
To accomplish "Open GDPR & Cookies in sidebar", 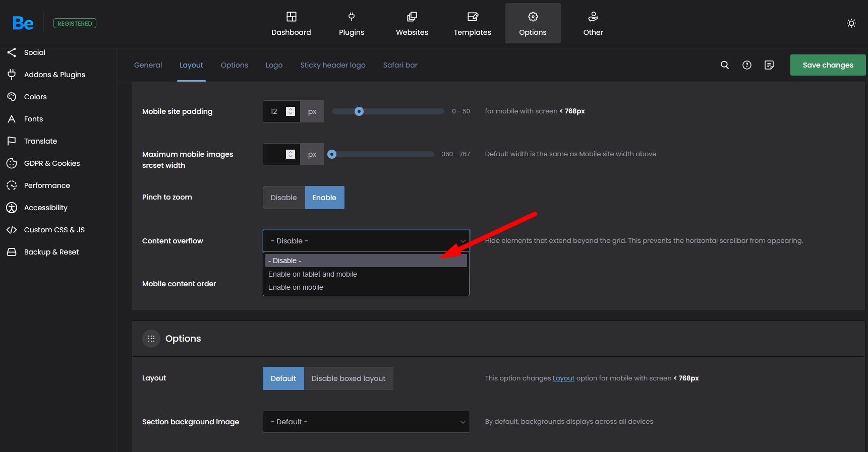I will 52,163.
